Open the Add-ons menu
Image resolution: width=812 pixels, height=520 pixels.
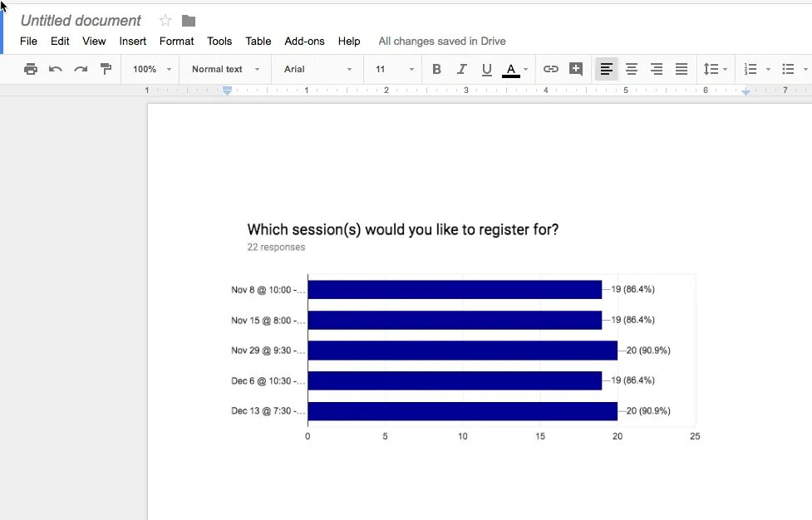[304, 41]
